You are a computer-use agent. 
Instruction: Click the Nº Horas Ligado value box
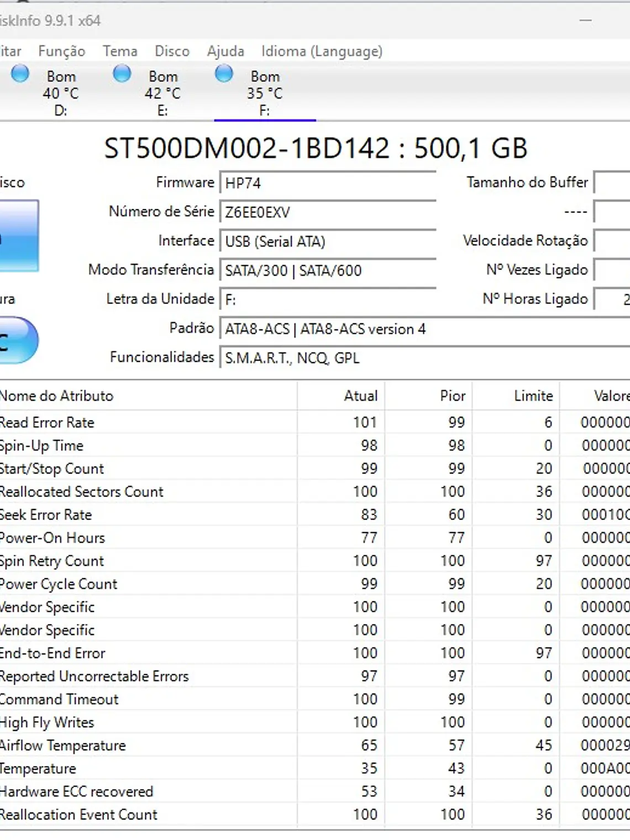[612, 299]
